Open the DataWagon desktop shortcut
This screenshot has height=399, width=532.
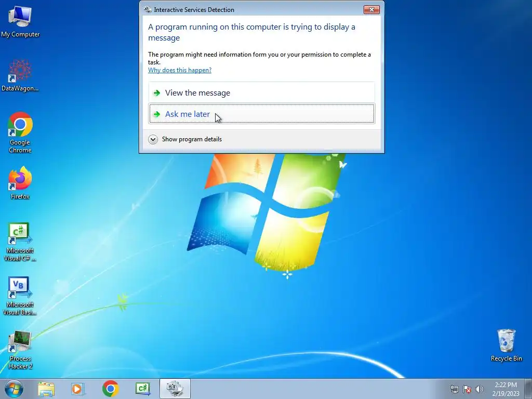(20, 76)
